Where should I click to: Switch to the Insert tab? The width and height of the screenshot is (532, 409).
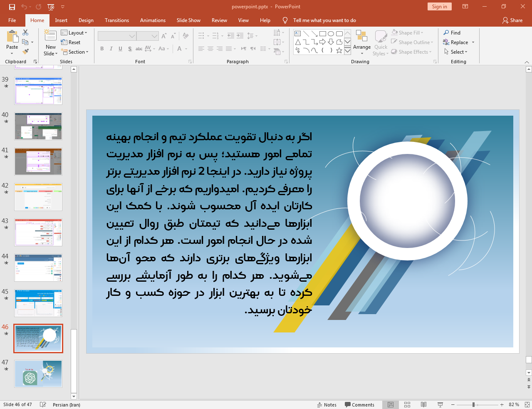(61, 20)
